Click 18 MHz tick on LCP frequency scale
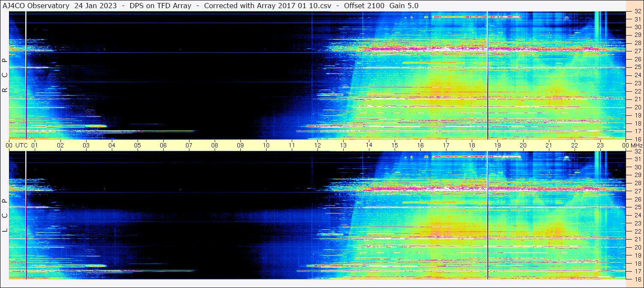Screen dimensions: 644x288 637,263
